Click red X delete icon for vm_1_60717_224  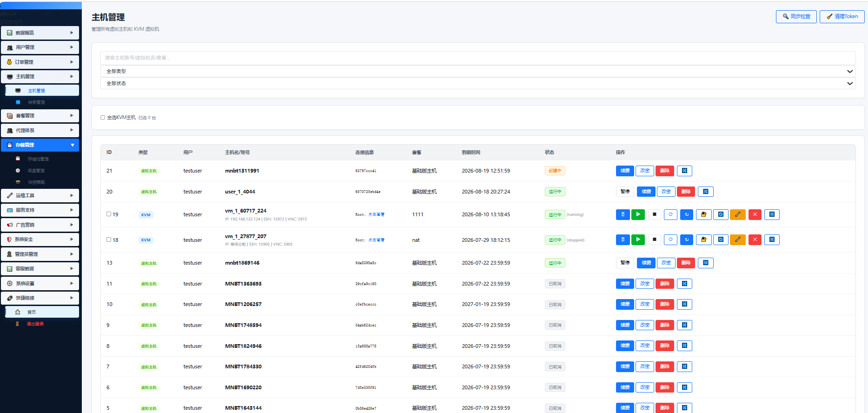coord(755,214)
